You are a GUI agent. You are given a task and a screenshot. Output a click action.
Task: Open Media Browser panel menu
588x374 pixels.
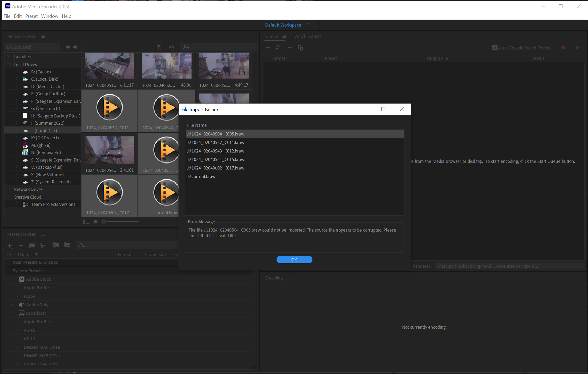(43, 36)
